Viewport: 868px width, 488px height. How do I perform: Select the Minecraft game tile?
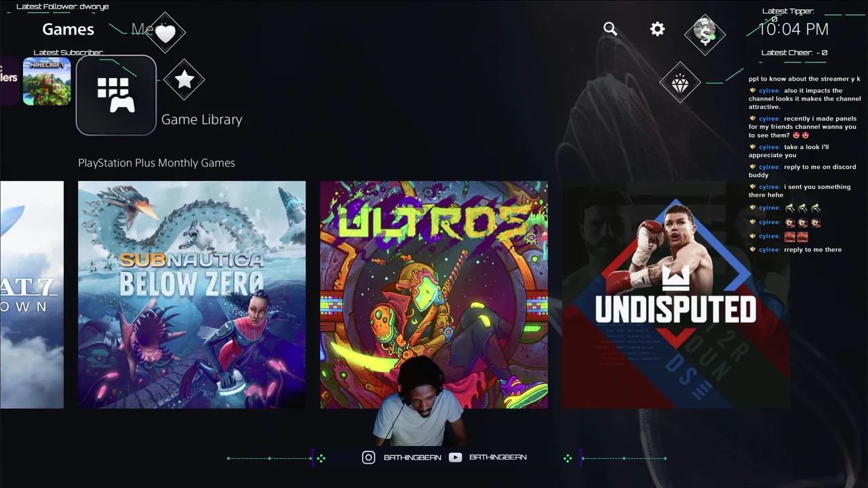(47, 81)
